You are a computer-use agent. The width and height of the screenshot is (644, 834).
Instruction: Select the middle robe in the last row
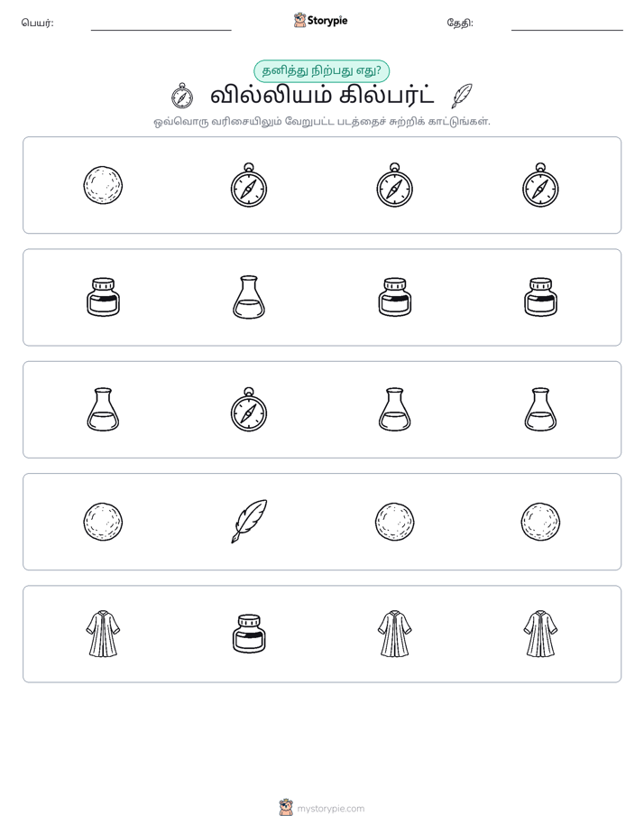pyautogui.click(x=394, y=634)
